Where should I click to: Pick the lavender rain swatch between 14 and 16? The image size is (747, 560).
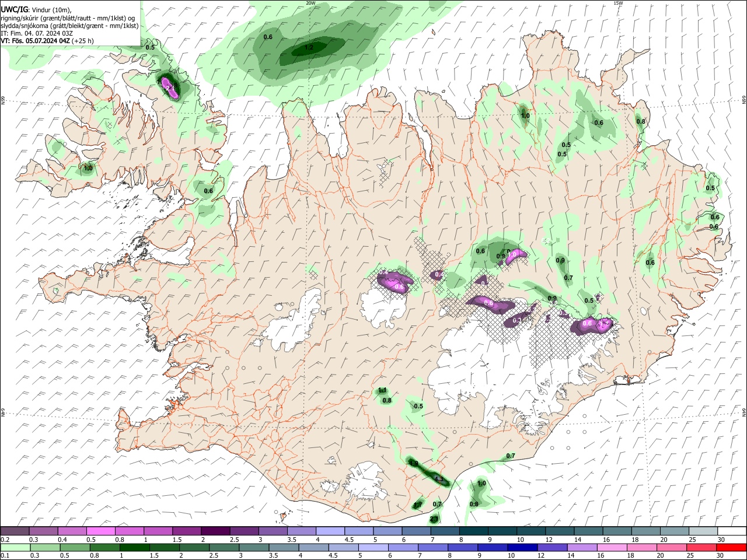tap(582, 548)
